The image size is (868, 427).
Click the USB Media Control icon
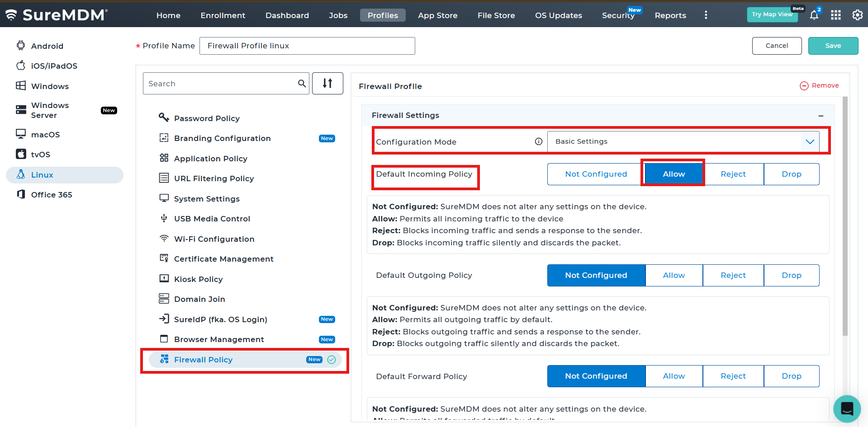point(164,218)
